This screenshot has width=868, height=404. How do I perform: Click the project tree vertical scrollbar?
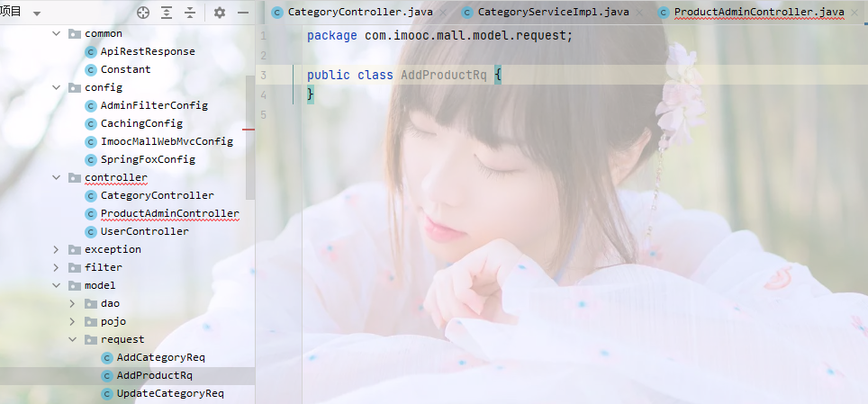coord(250,138)
